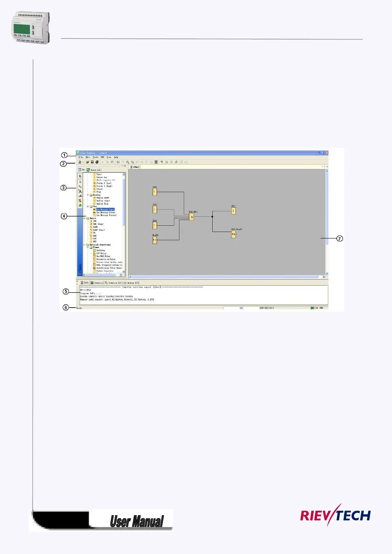Select Analog output tree item
This screenshot has width=392, height=554.
pos(103,201)
